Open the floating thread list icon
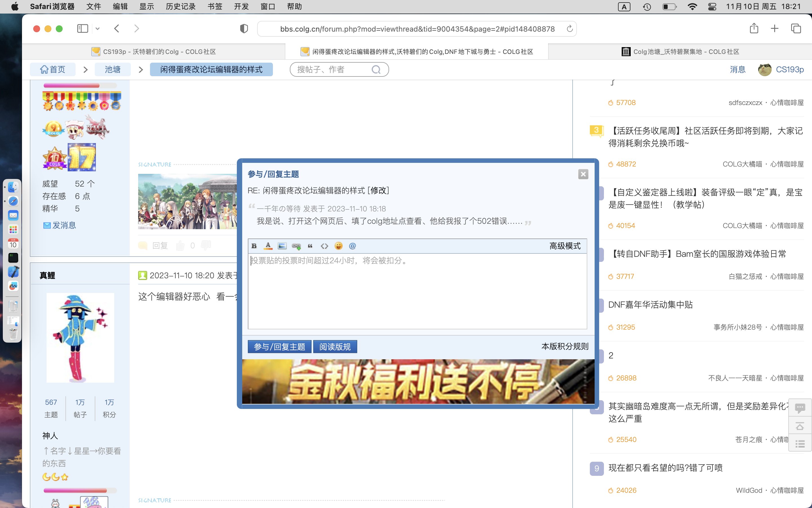This screenshot has height=508, width=812. point(800,444)
